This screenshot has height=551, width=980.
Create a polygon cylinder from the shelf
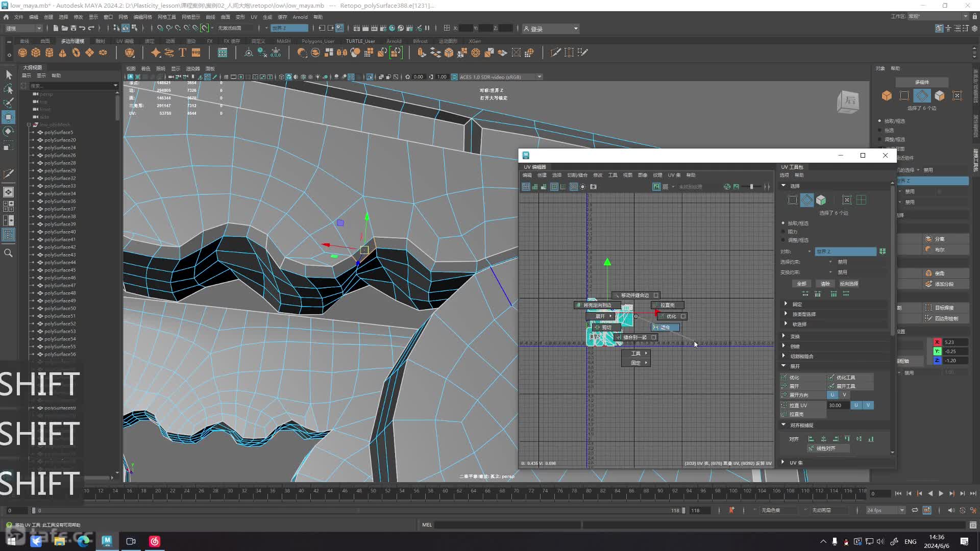coord(49,53)
